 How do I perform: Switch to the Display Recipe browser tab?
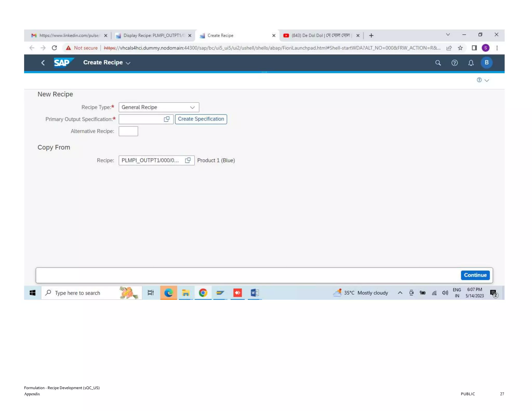[153, 35]
